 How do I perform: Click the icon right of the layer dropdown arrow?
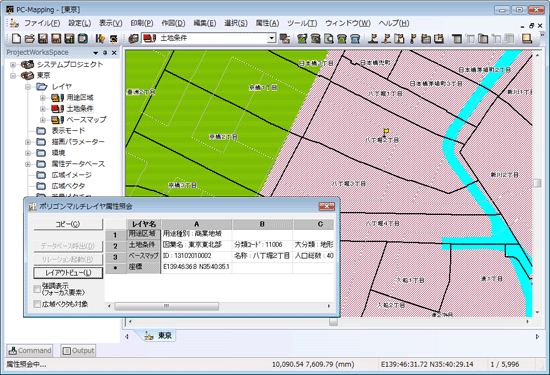pos(285,38)
